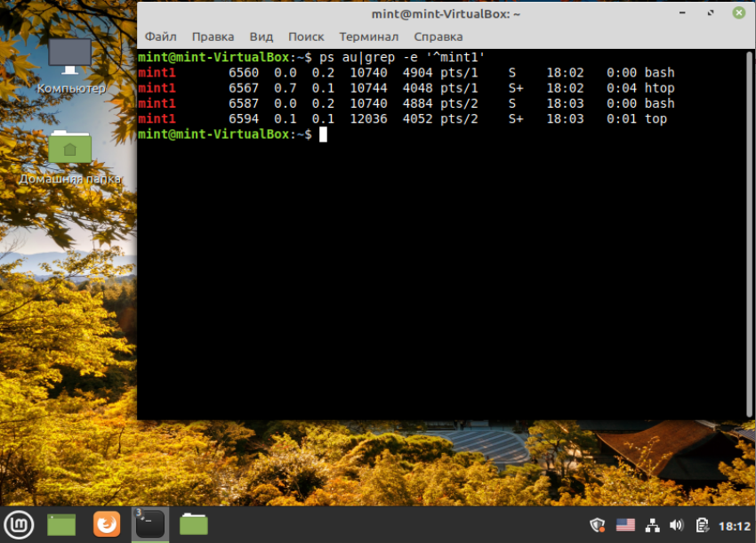Click the 'top' process name in last row

coord(655,118)
